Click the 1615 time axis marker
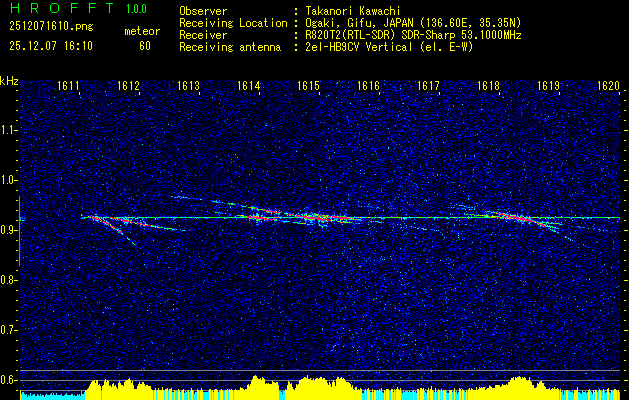This screenshot has width=629, height=400. coord(308,85)
